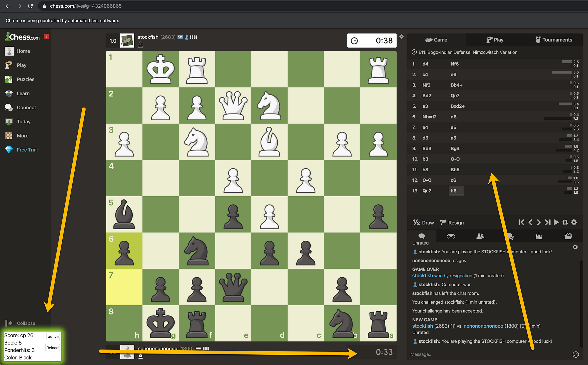The image size is (588, 365).
Task: Expand the move 13 h6 entry
Action: pyautogui.click(x=455, y=190)
